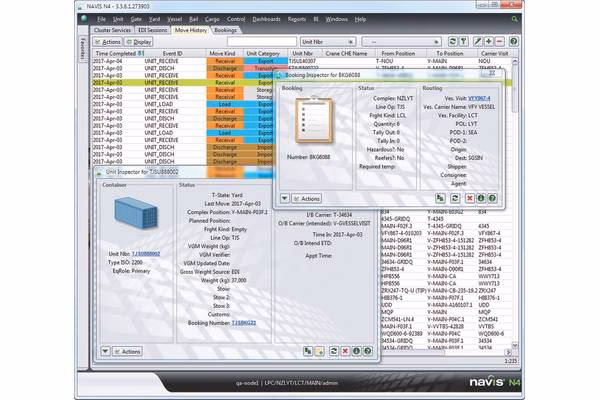This screenshot has height=400, width=600.
Task: Open the Rail menu
Action: 194,19
